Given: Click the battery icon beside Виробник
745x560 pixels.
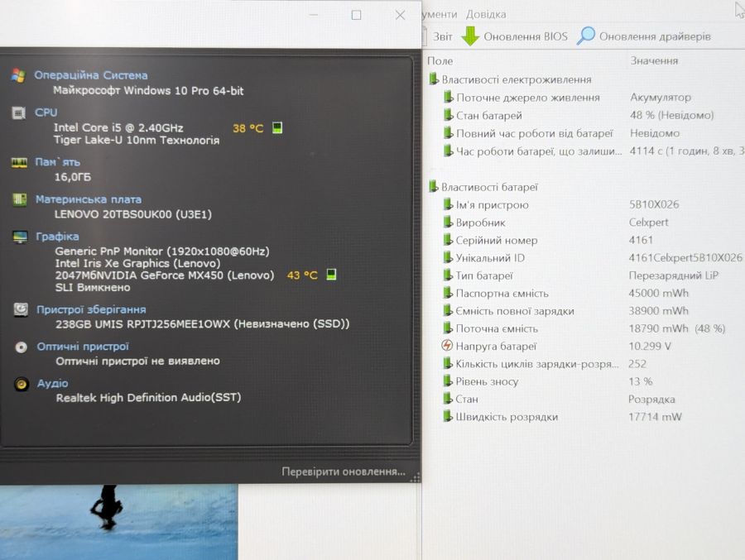Looking at the screenshot, I should pyautogui.click(x=448, y=222).
